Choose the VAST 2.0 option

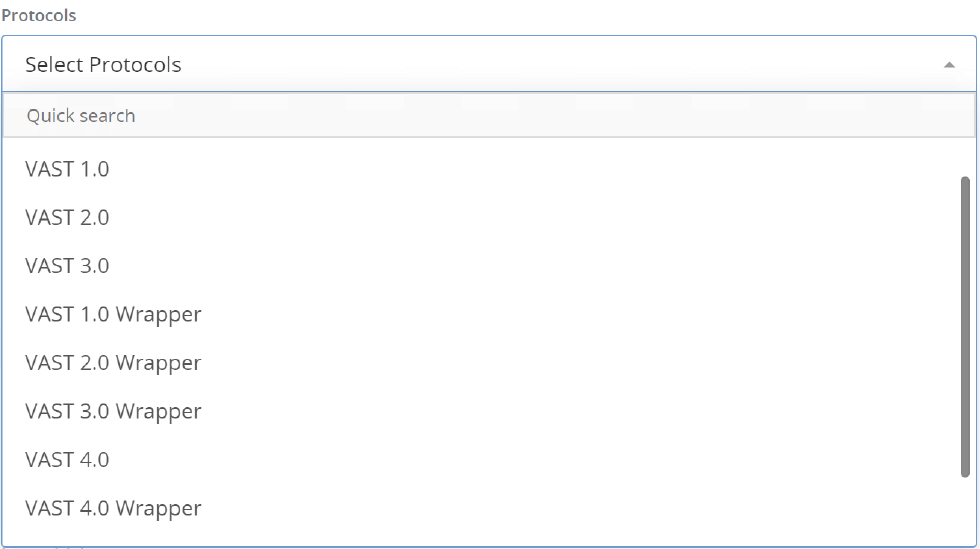pos(67,217)
